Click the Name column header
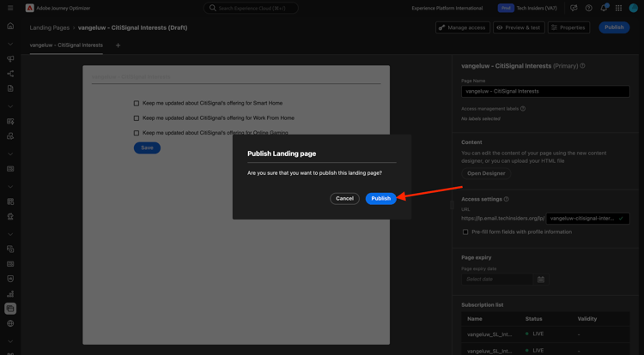Image resolution: width=644 pixels, height=355 pixels. coord(474,318)
